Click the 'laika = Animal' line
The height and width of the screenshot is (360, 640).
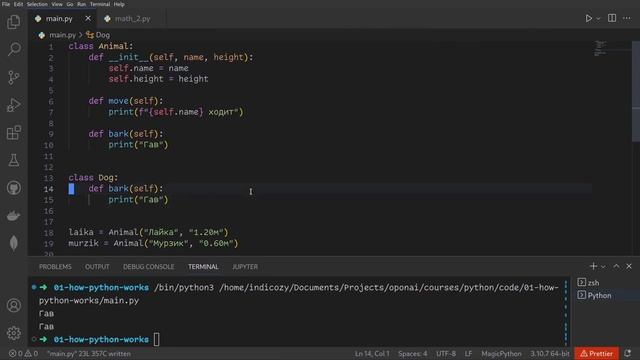tap(148, 232)
